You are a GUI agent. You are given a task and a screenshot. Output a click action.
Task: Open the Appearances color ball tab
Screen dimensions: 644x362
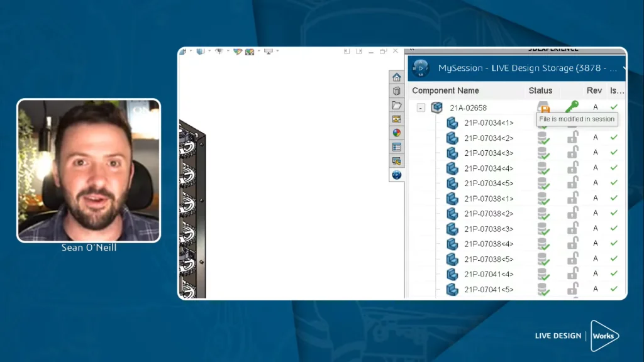pyautogui.click(x=397, y=133)
